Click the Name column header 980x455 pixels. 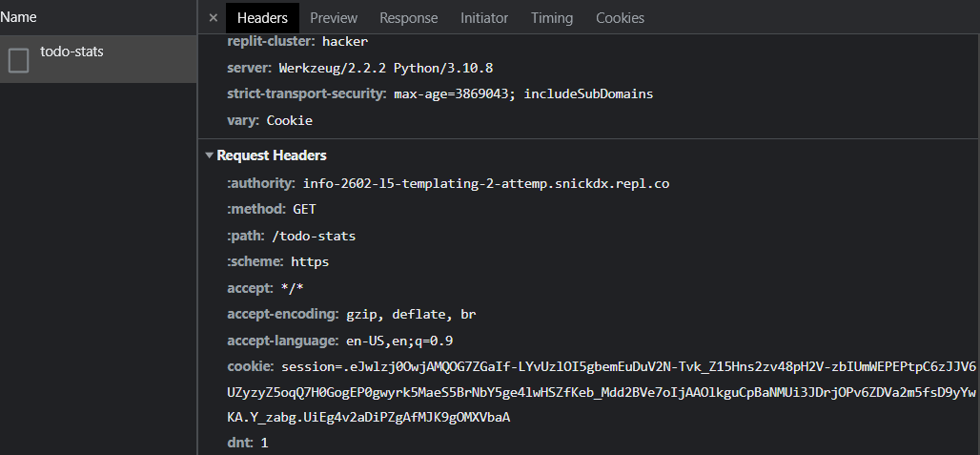pos(19,17)
